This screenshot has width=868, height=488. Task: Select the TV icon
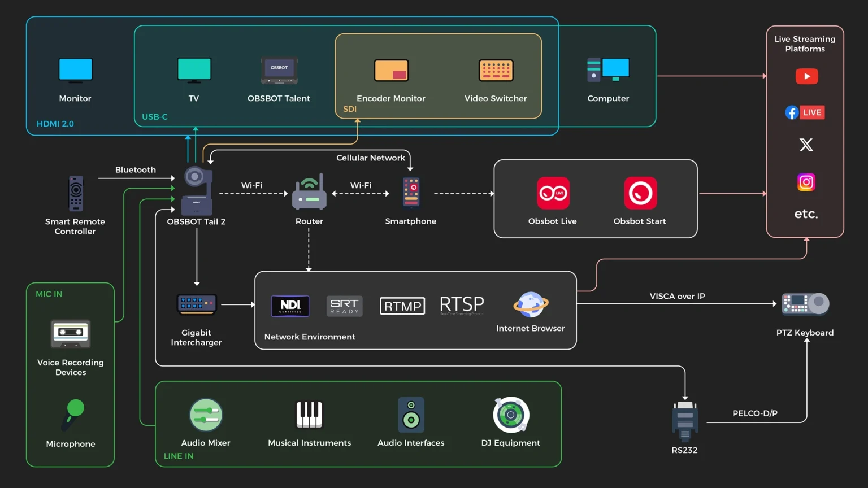pyautogui.click(x=194, y=71)
